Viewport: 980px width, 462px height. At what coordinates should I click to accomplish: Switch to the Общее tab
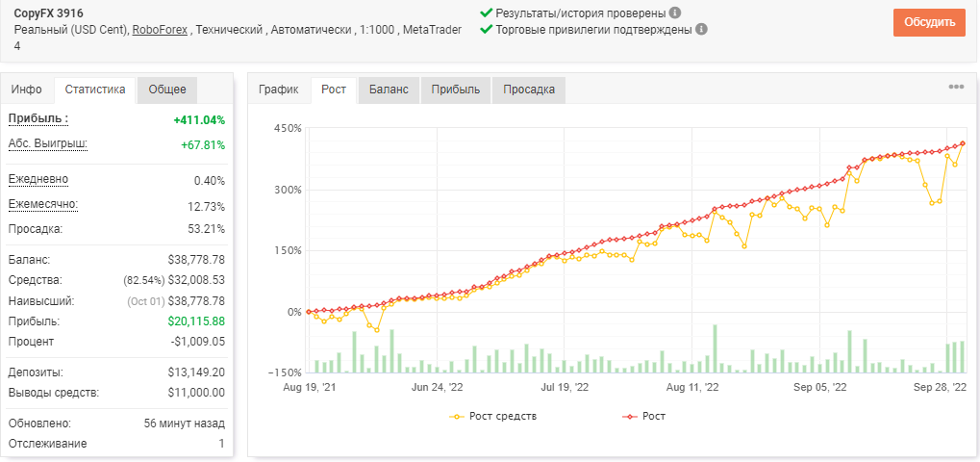[167, 90]
